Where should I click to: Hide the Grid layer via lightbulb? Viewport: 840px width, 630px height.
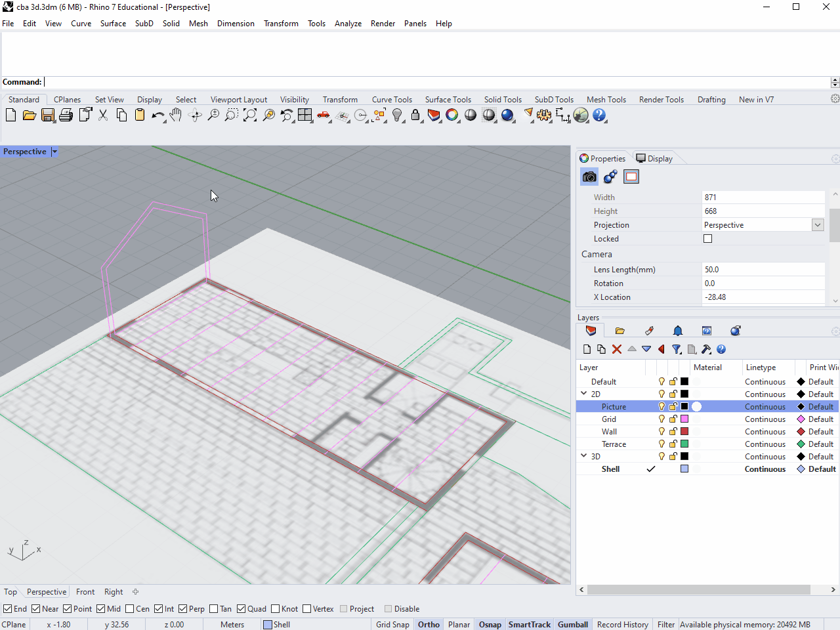point(661,419)
